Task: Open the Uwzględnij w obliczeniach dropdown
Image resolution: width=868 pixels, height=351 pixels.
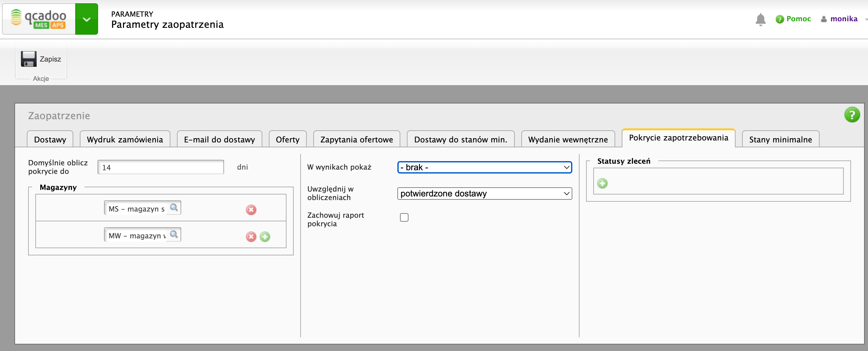Action: point(485,194)
